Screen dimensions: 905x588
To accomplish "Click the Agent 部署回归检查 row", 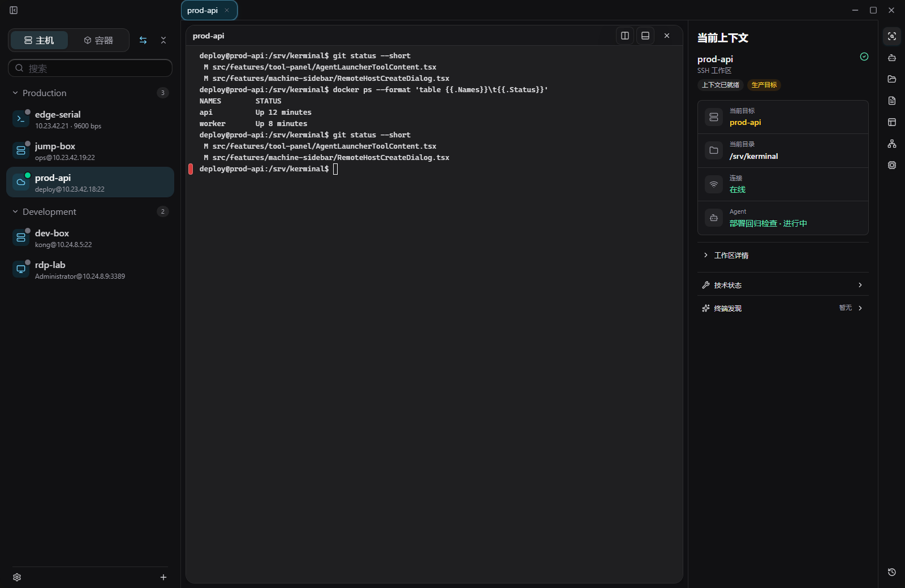I will [783, 218].
